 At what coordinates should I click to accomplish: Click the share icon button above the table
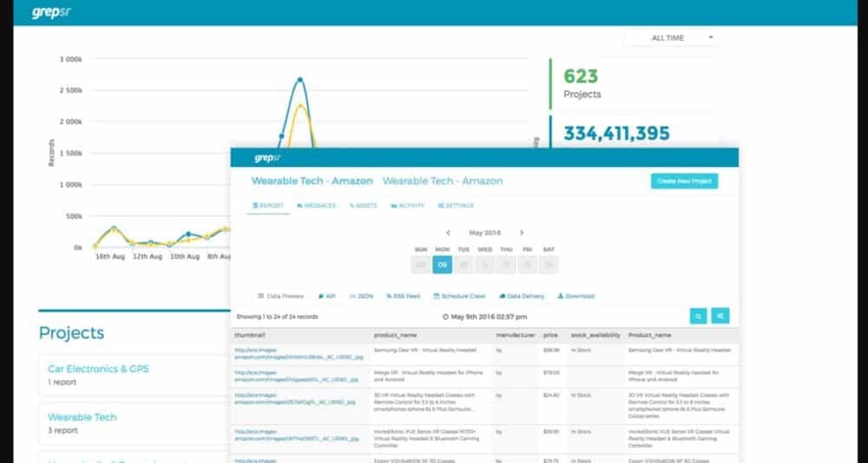720,316
